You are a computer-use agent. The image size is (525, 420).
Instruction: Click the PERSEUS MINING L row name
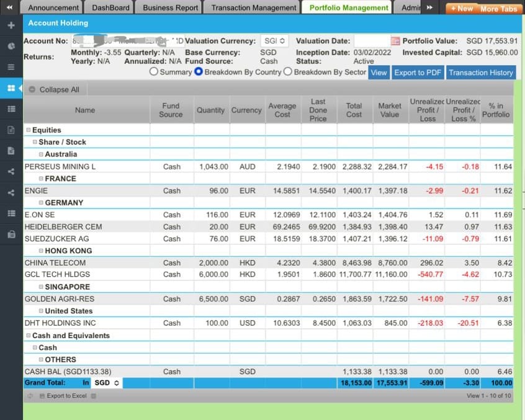coord(60,167)
